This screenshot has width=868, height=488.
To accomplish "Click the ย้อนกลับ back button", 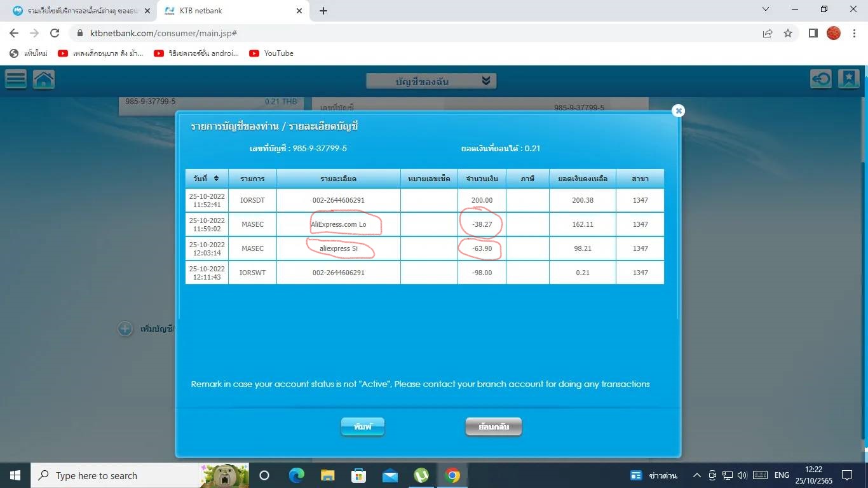I will coord(494,427).
